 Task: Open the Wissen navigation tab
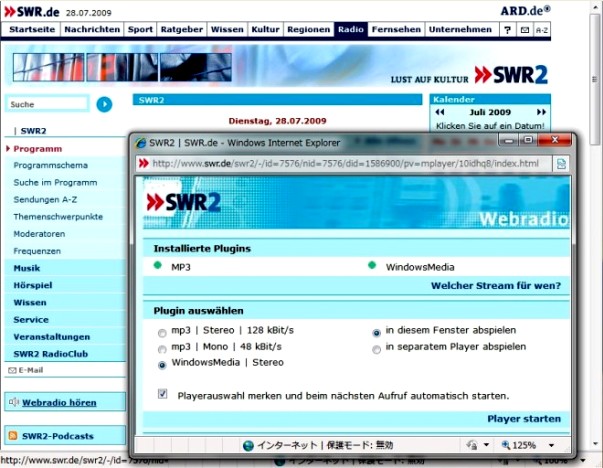pos(227,30)
